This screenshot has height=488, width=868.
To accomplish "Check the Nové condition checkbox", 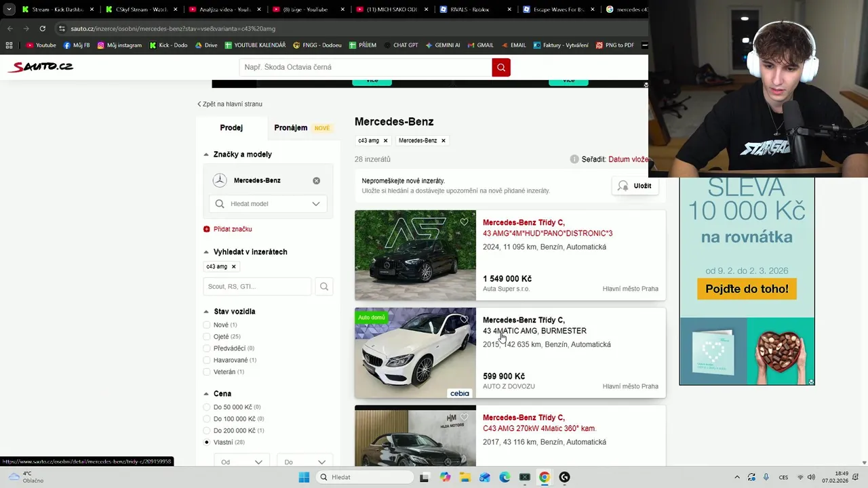I will coord(207,325).
